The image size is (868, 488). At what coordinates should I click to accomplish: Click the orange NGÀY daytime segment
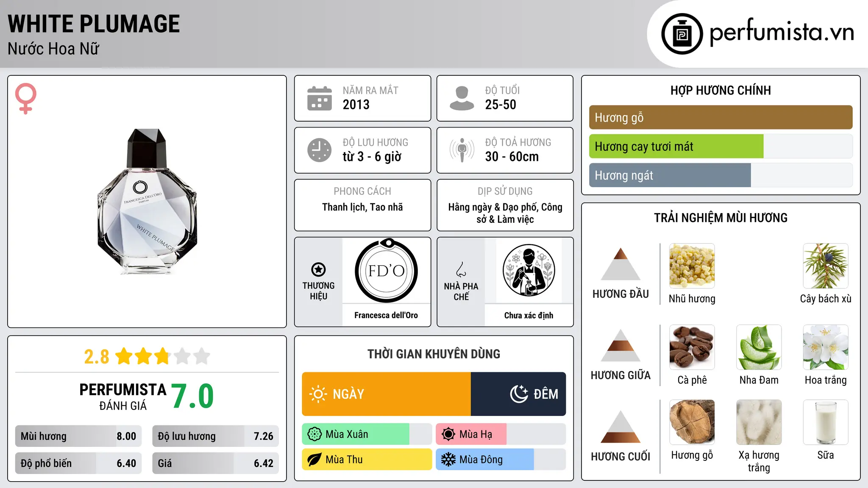(x=386, y=394)
